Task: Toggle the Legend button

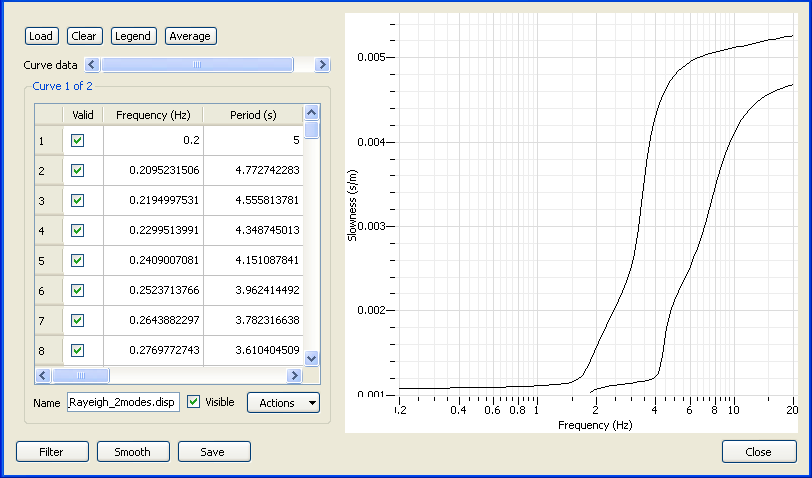Action: click(133, 36)
